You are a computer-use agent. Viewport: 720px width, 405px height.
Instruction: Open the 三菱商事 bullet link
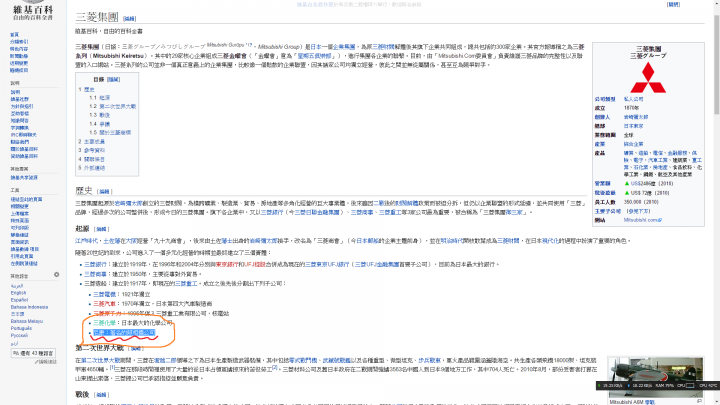(95, 274)
